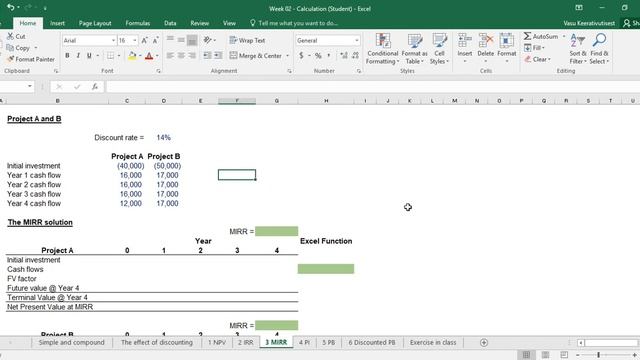This screenshot has height=360, width=640.
Task: Click the Format cells icon
Action: pyautogui.click(x=507, y=41)
